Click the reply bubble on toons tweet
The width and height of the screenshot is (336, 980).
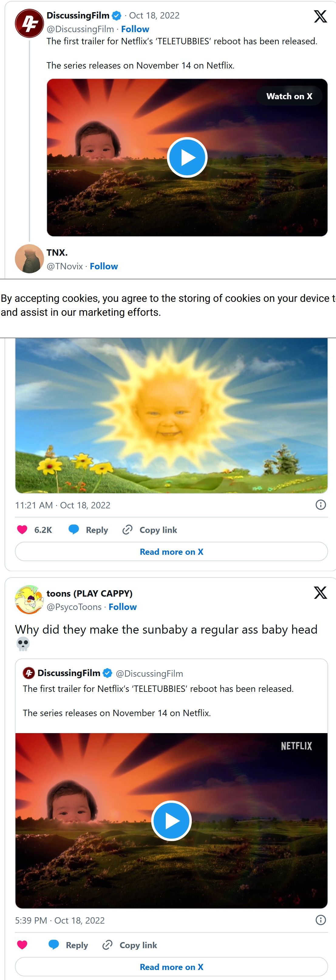pos(54,945)
